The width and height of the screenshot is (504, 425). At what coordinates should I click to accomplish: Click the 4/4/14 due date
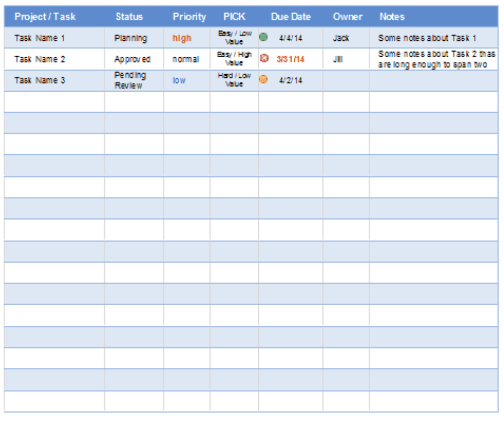click(x=290, y=38)
